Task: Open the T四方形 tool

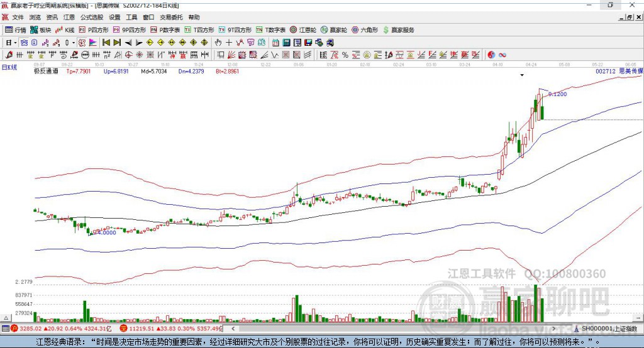Action: tap(199, 30)
